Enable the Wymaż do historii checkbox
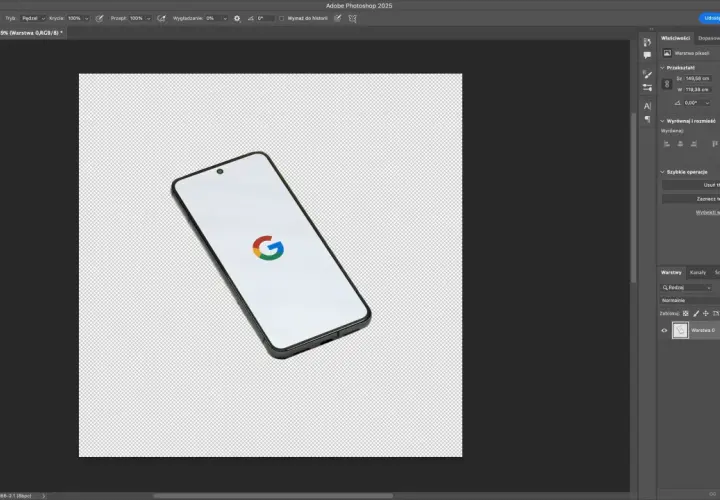Screen dimensions: 720x500 281,18
